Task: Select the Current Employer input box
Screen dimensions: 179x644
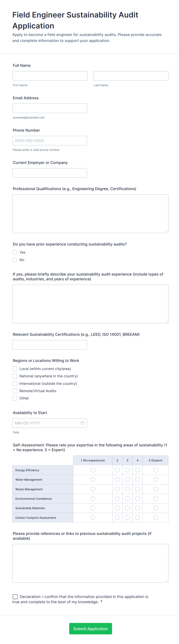Action: (x=49, y=173)
